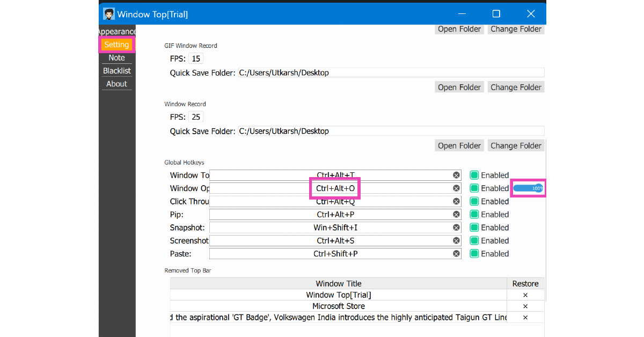644x337 pixels.
Task: Click the GIF Quick Save Folder path field
Action: (x=390, y=72)
